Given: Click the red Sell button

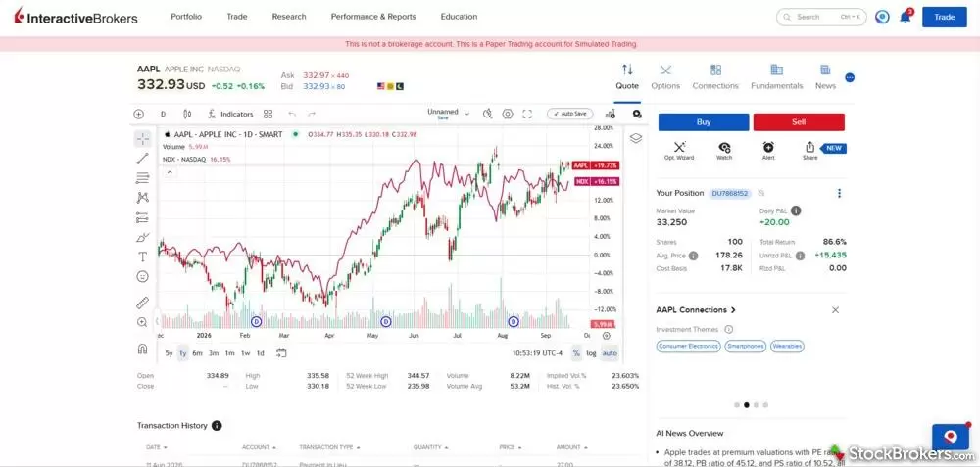Looking at the screenshot, I should (799, 122).
